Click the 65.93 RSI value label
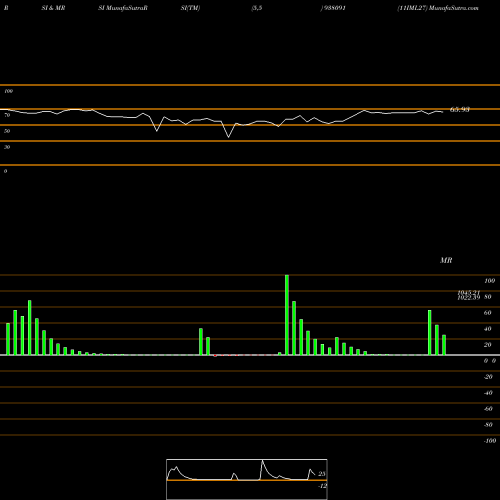Image resolution: width=500 pixels, height=500 pixels. 460,109
